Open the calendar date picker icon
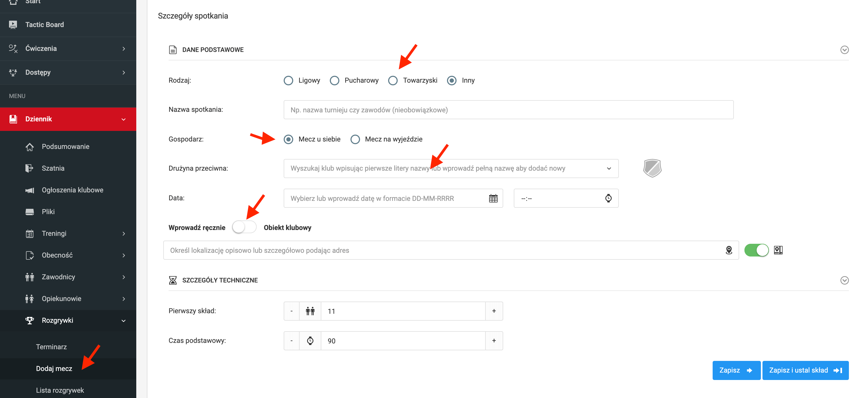The height and width of the screenshot is (398, 868). click(x=493, y=198)
